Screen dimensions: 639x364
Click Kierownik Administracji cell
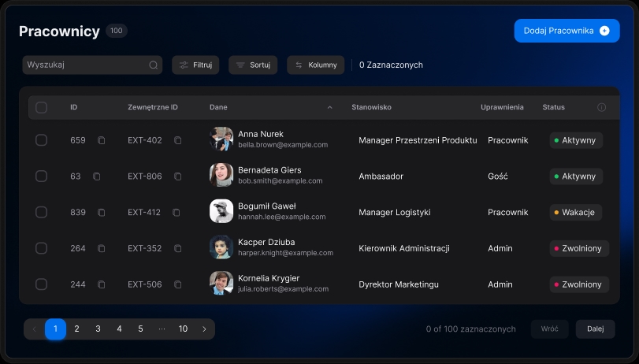pyautogui.click(x=404, y=248)
